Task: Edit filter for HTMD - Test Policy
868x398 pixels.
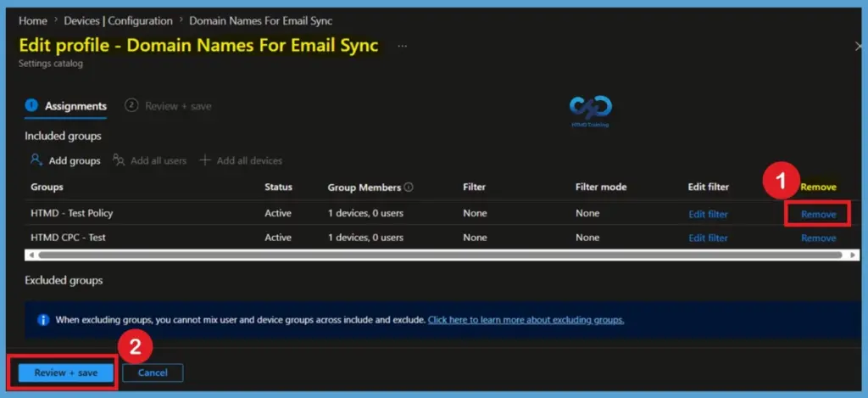Action: pos(708,214)
